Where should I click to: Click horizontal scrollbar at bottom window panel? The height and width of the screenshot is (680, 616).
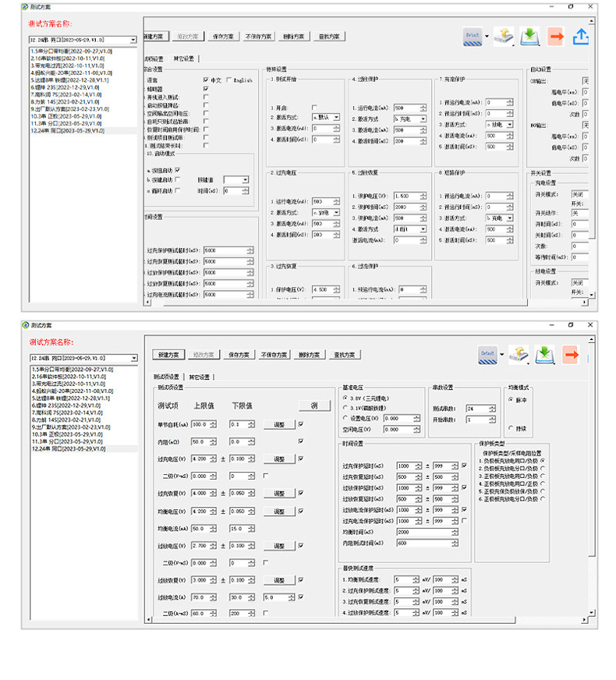pyautogui.click(x=334, y=620)
